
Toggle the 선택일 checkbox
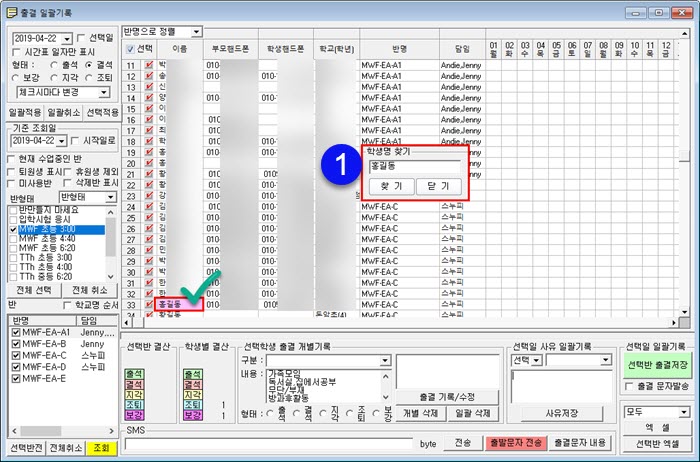(x=81, y=38)
